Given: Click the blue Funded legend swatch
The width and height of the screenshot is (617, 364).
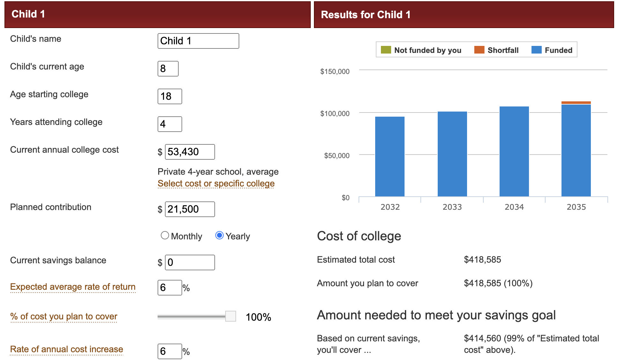Looking at the screenshot, I should 536,50.
